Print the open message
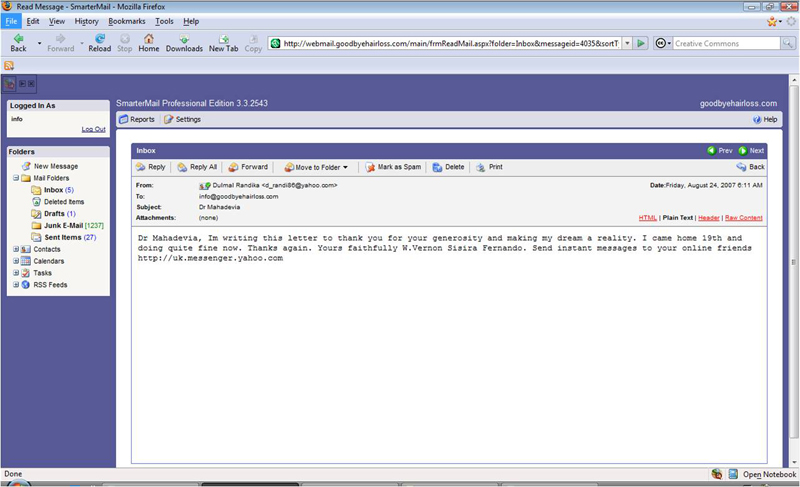800x487 pixels. (x=489, y=167)
